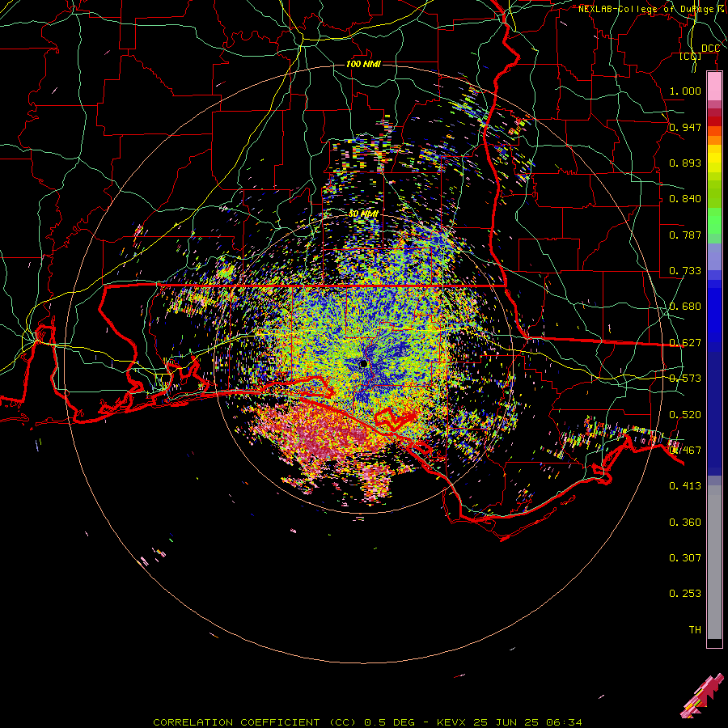728x728 pixels.
Task: Select the 0.627 legend value
Action: tap(685, 343)
